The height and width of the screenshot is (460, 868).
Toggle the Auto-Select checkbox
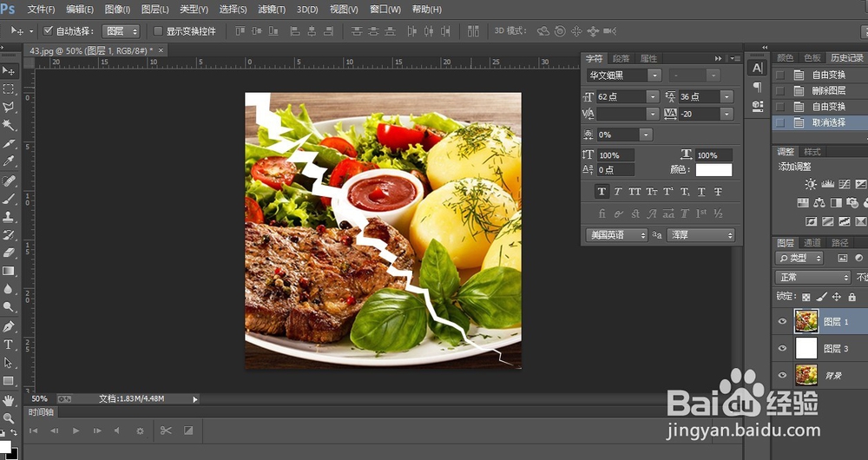click(x=48, y=31)
